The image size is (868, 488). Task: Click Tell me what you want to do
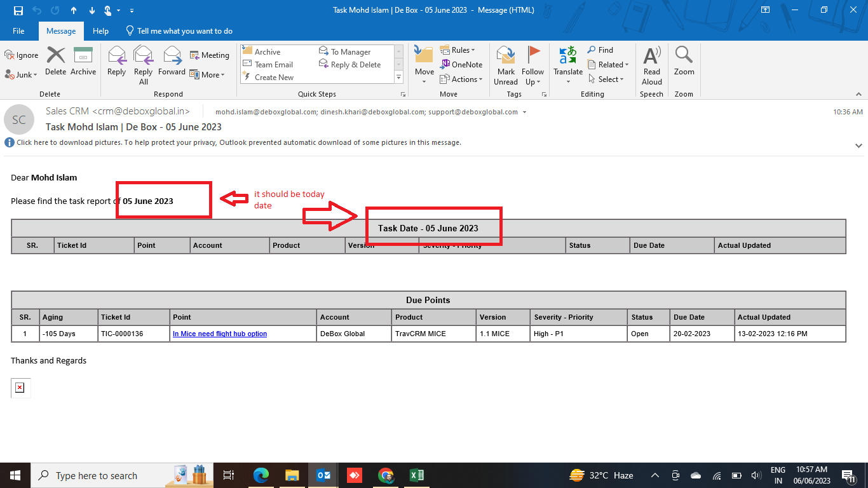[x=179, y=30]
